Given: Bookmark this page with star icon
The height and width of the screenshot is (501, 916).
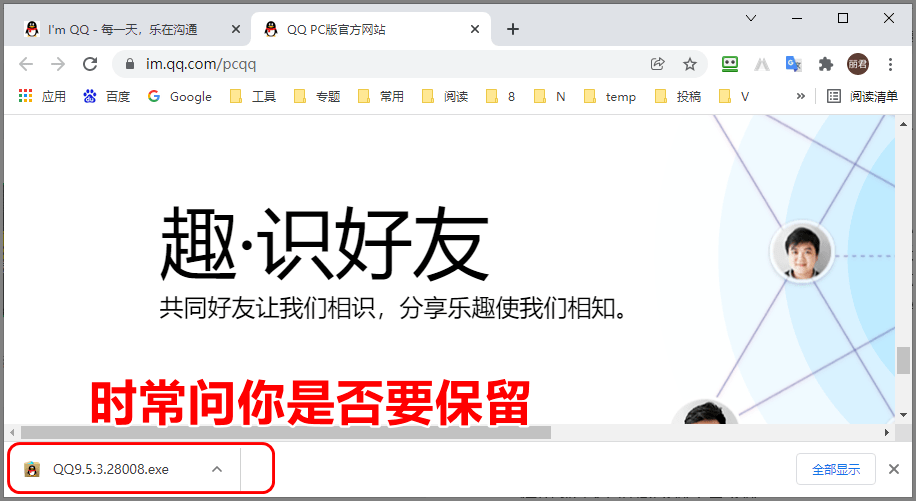Looking at the screenshot, I should point(690,64).
